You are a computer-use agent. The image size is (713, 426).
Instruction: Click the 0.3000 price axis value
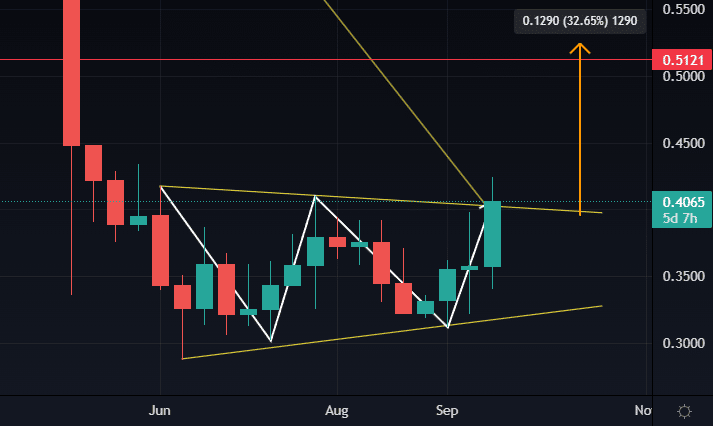pyautogui.click(x=683, y=343)
